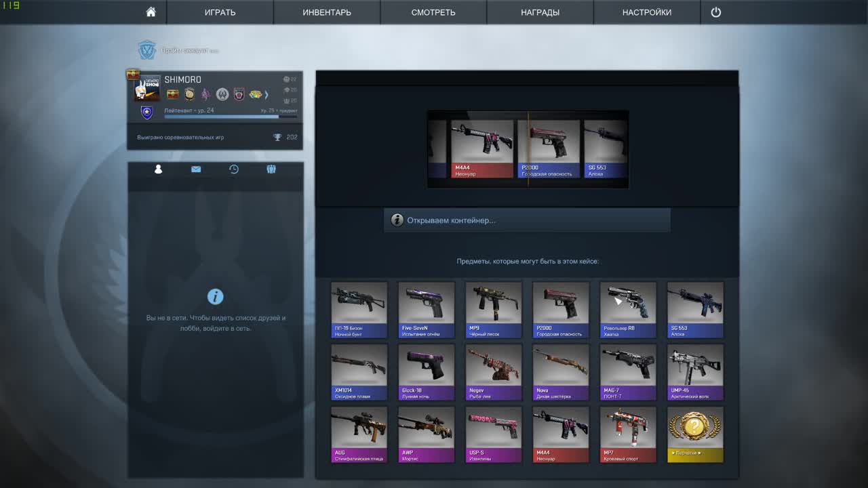Select the USP-S Извилины skin
This screenshot has width=868, height=488.
pos(494,434)
